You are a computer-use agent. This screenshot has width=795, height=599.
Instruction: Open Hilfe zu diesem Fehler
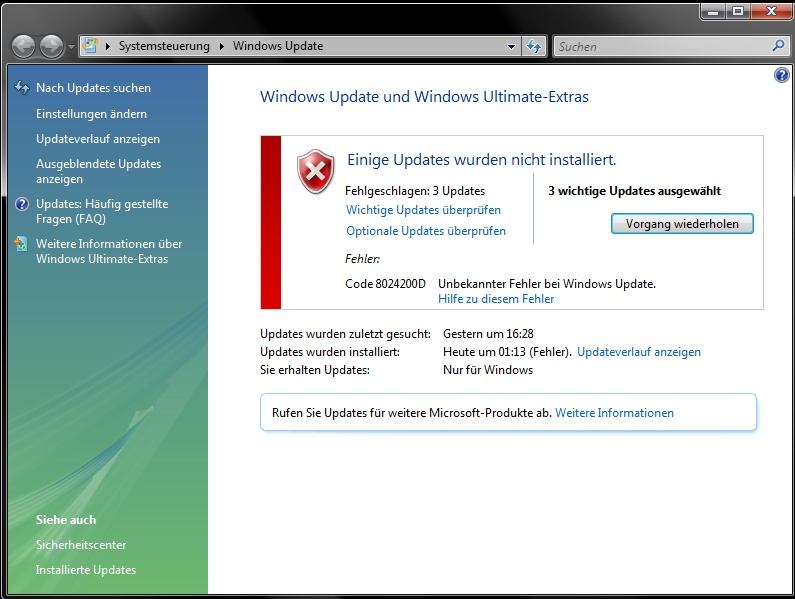496,299
